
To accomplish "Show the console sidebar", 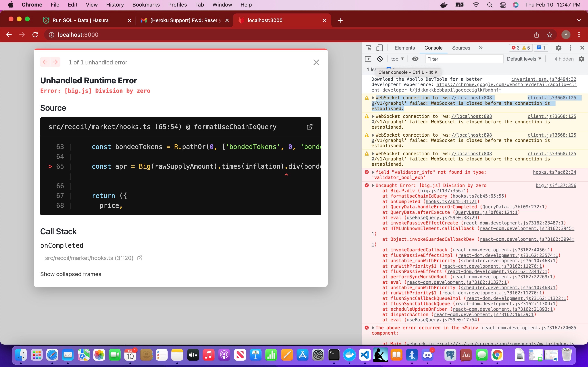I will 368,59.
